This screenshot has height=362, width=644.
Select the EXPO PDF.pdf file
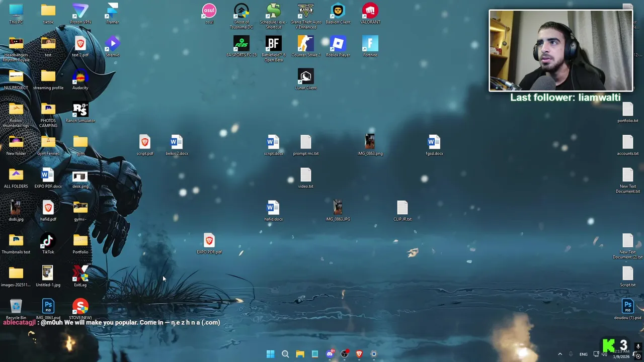209,243
